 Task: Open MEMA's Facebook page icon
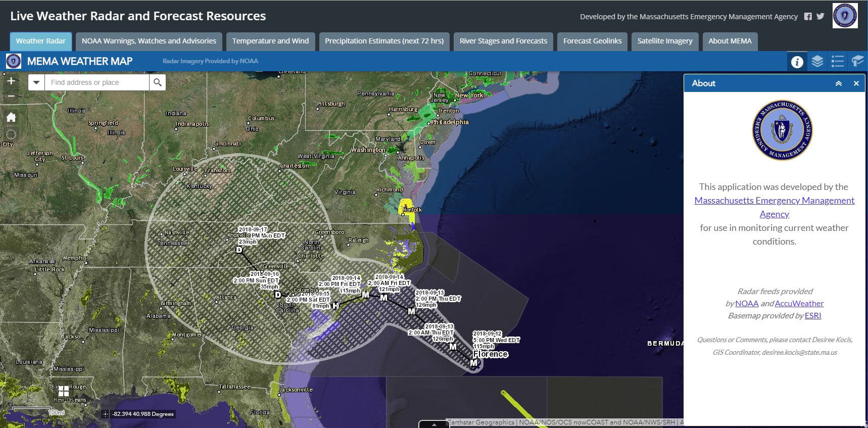(x=808, y=17)
